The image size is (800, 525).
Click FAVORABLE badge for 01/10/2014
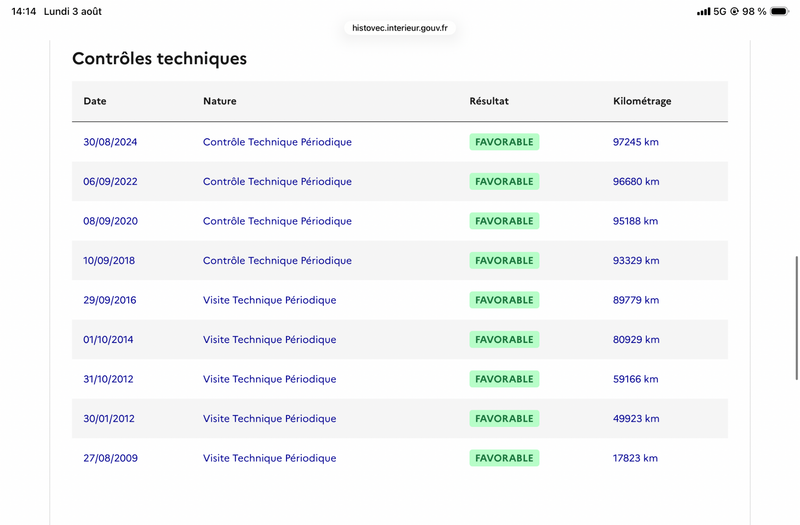coord(504,339)
